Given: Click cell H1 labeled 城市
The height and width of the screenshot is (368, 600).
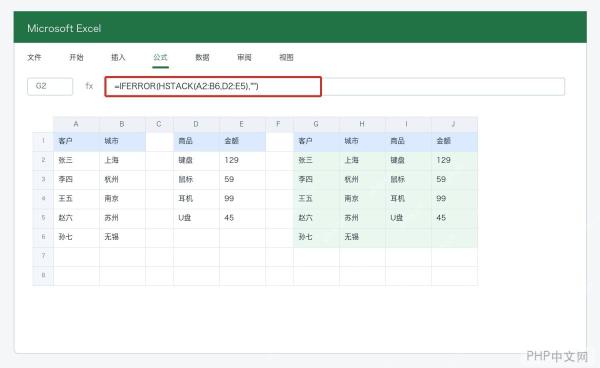Looking at the screenshot, I should [362, 141].
